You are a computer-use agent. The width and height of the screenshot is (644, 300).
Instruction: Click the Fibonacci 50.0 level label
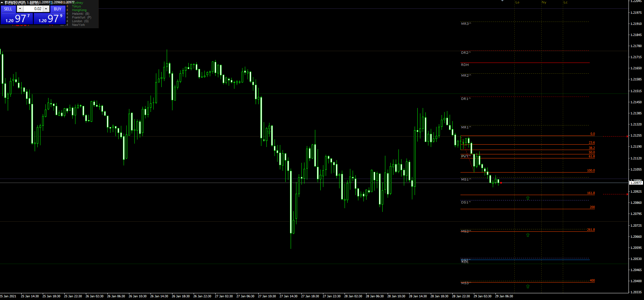tap(592, 152)
